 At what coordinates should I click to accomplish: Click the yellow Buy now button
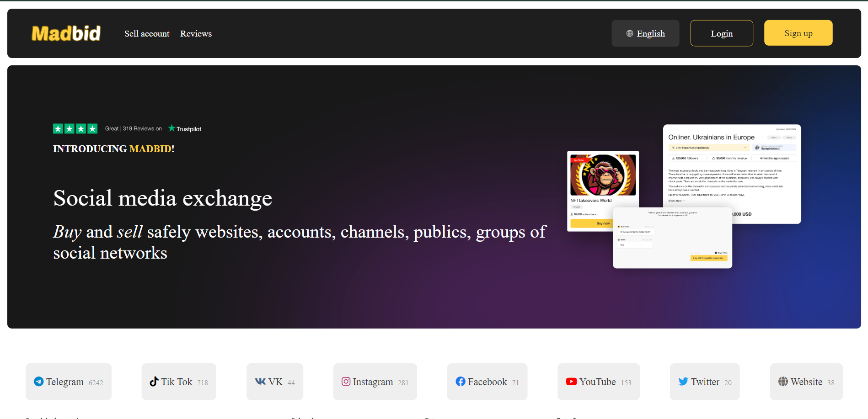point(591,223)
